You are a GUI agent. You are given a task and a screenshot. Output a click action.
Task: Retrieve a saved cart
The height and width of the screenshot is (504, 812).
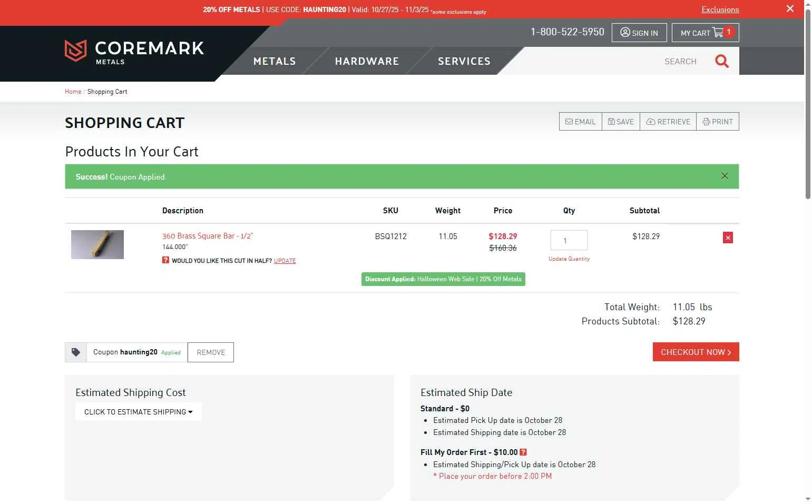668,122
